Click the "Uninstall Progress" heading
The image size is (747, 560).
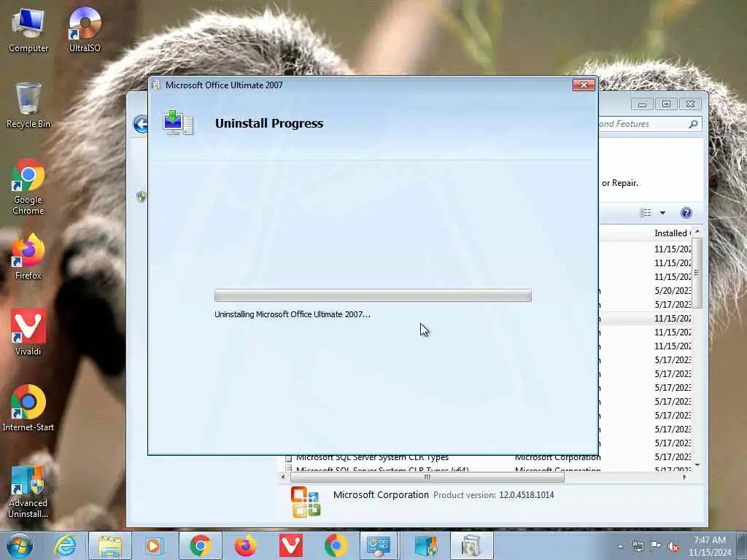coord(269,123)
